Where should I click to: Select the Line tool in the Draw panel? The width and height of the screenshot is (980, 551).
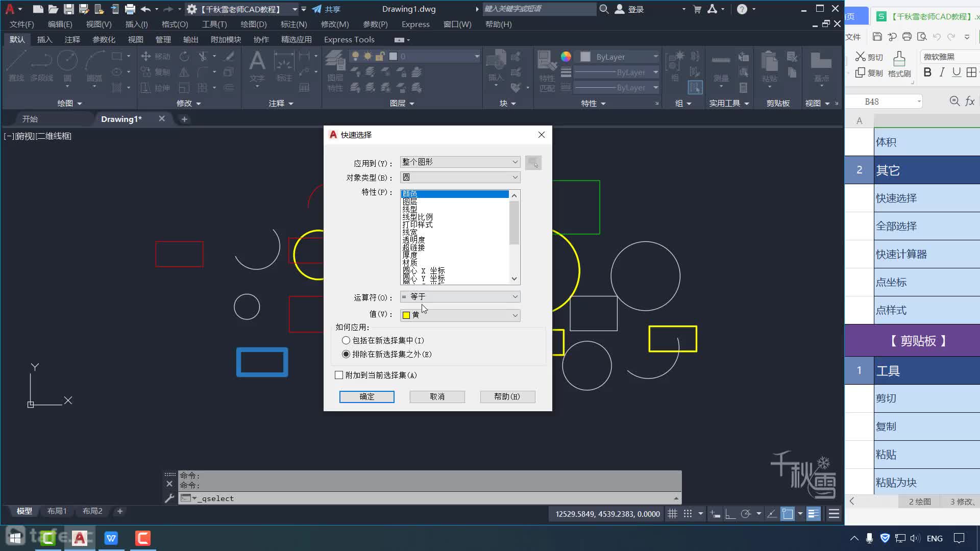pyautogui.click(x=16, y=67)
